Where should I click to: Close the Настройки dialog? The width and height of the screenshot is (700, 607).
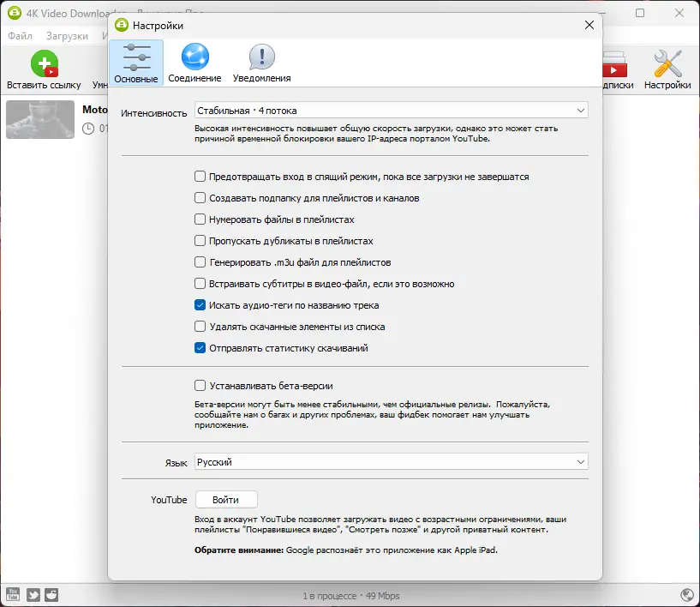coord(589,25)
